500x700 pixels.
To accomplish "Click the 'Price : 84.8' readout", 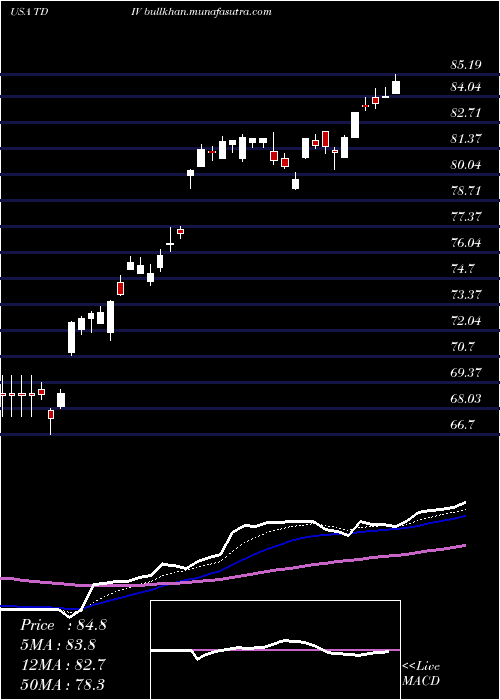I will point(63,625).
